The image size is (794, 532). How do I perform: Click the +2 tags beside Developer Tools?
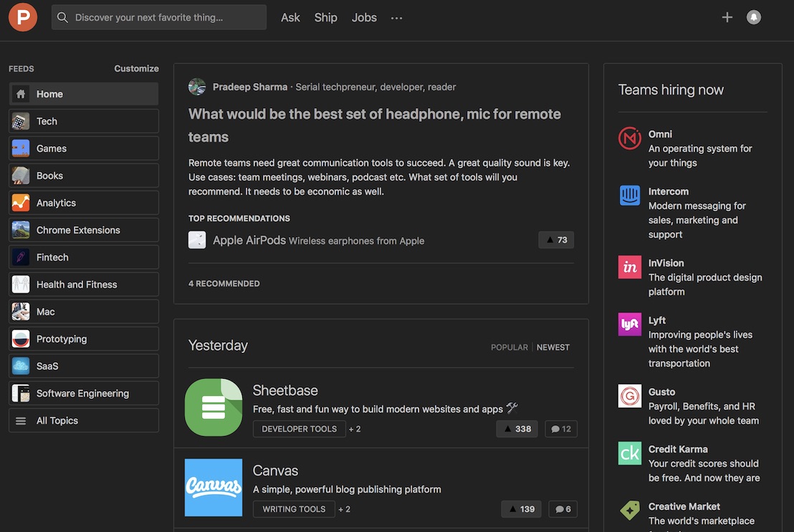355,429
